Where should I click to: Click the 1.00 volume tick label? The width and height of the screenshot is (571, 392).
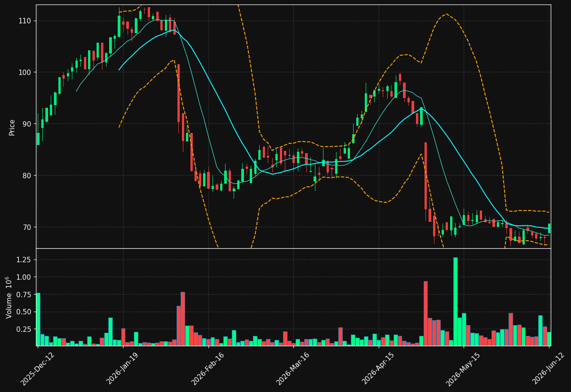[x=23, y=277]
